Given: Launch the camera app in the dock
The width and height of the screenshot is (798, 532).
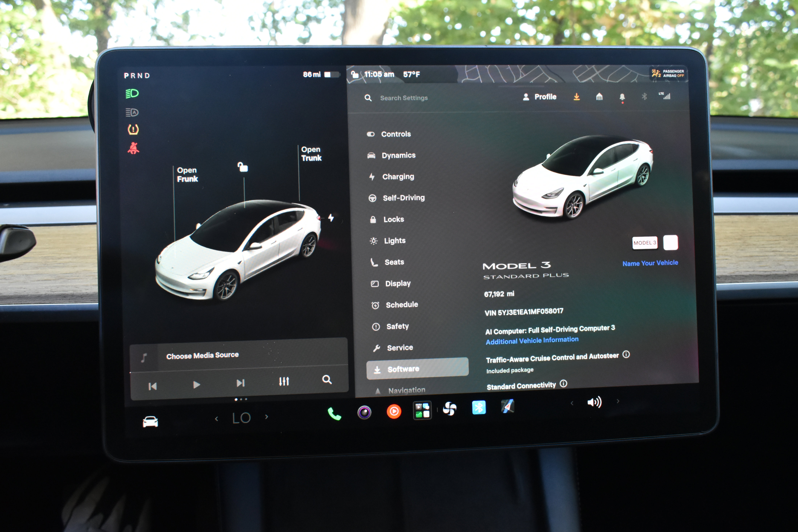Looking at the screenshot, I should point(364,413).
